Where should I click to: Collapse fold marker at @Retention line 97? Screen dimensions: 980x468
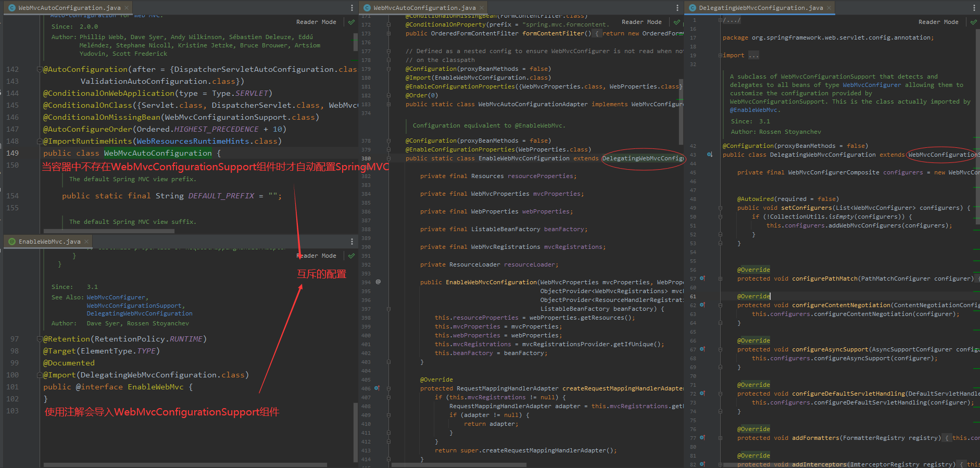point(40,339)
